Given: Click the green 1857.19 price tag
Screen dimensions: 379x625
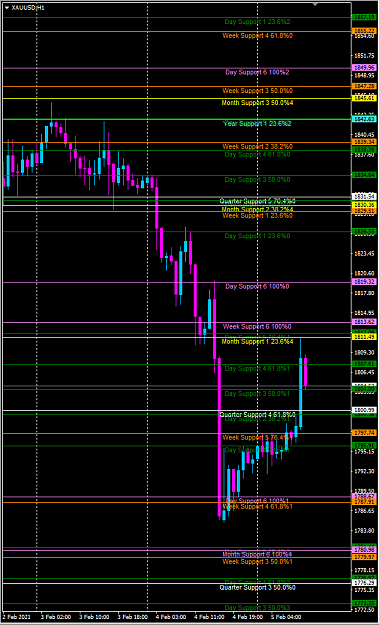Looking at the screenshot, I should 363,17.
